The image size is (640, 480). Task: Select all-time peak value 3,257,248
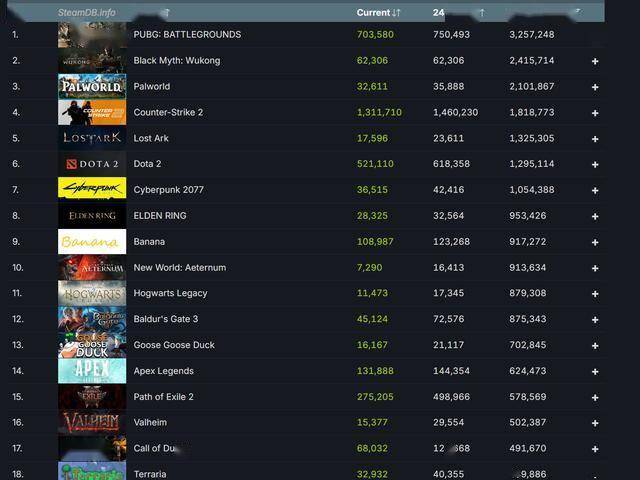[532, 34]
